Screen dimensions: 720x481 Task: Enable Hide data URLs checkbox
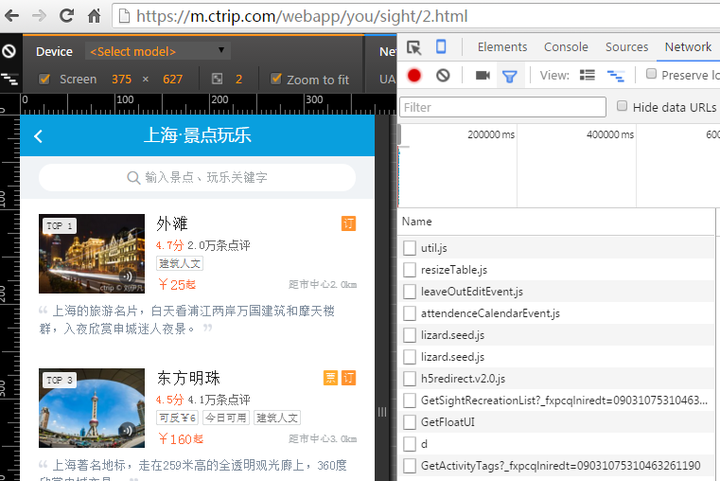(622, 106)
